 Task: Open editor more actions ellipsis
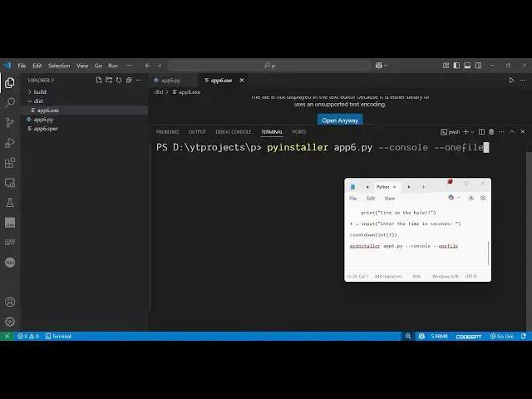point(523,81)
